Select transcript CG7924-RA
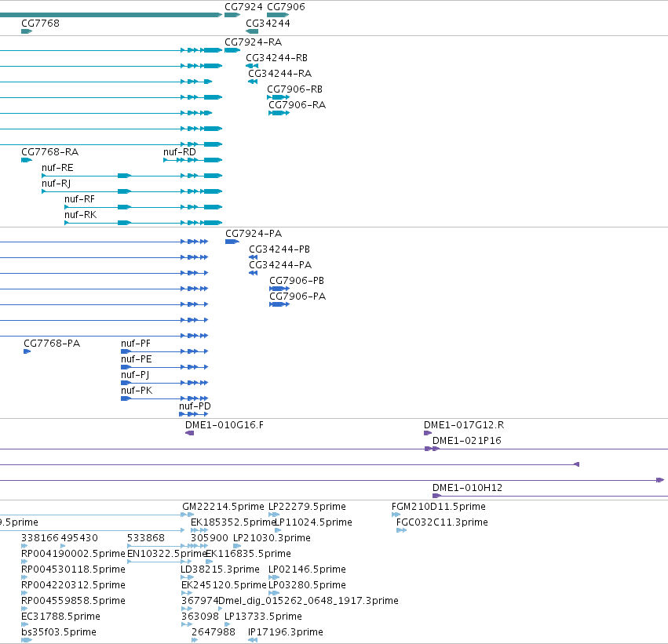The height and width of the screenshot is (644, 668). (x=253, y=42)
